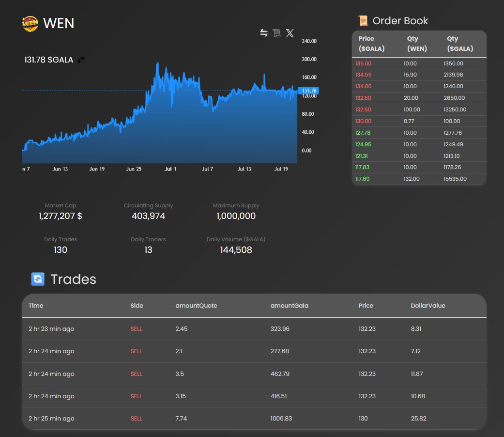Click the WEN token name title

[59, 23]
